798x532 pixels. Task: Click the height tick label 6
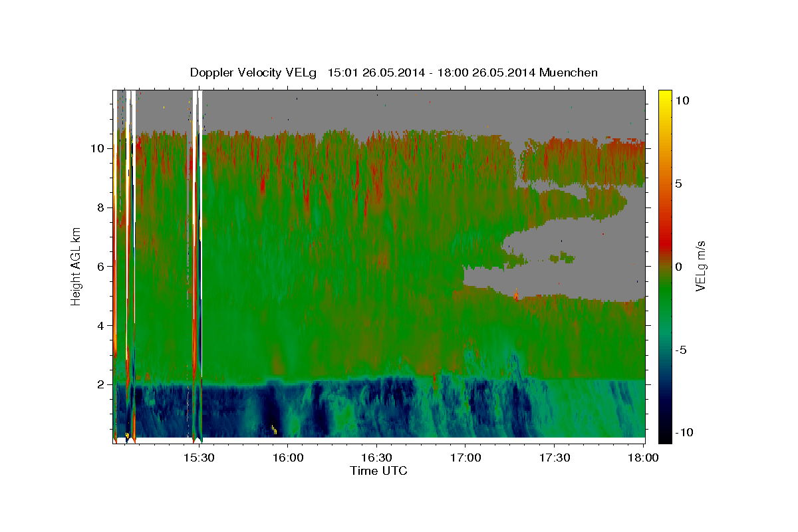click(x=99, y=266)
